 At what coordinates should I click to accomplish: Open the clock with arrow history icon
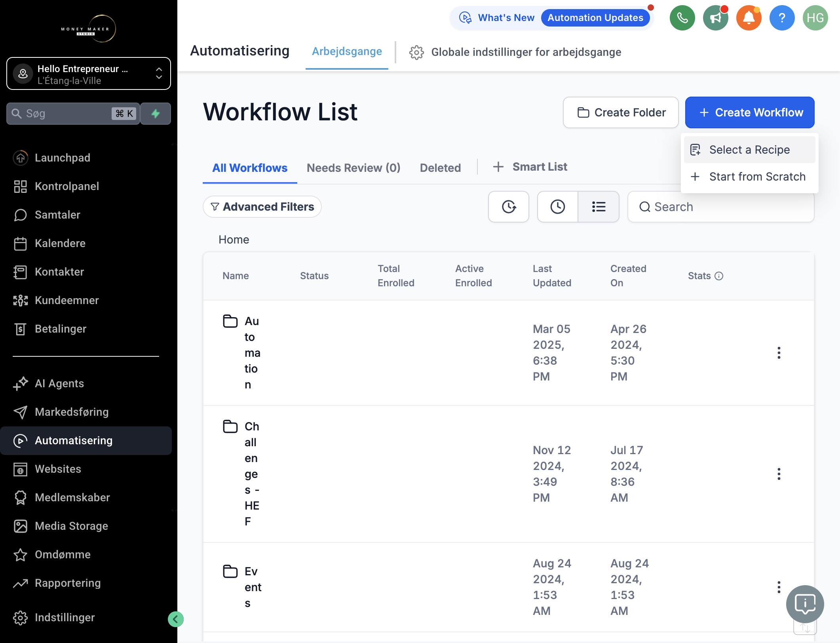(508, 207)
